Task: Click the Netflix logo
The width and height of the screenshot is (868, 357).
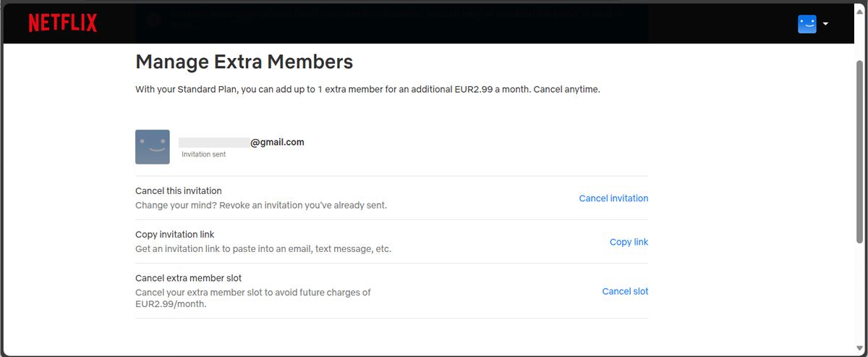Action: [63, 23]
